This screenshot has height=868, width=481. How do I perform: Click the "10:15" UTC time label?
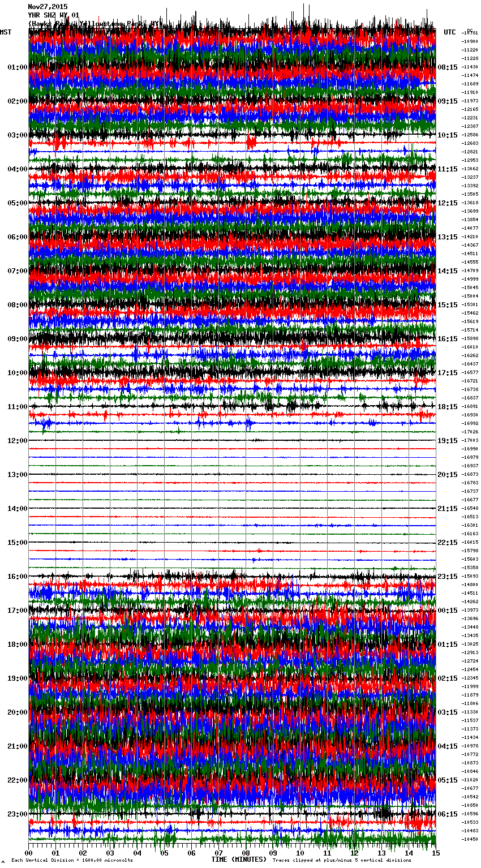tap(448, 135)
